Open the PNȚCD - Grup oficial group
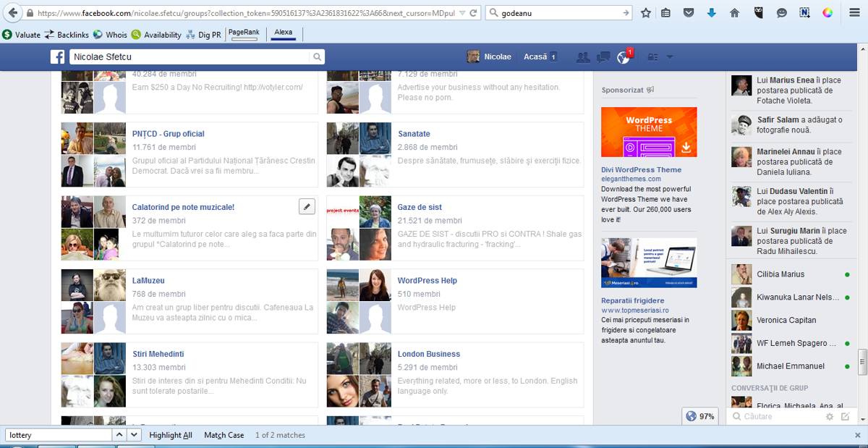Image resolution: width=868 pixels, height=448 pixels. pyautogui.click(x=168, y=134)
